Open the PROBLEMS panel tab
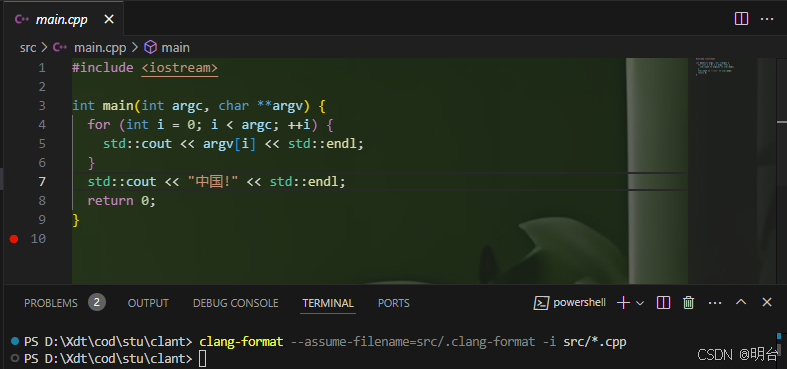787x369 pixels. 51,303
